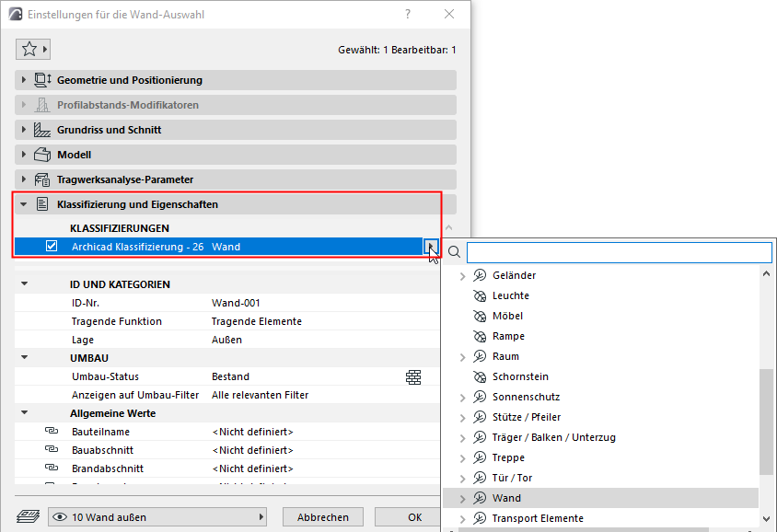Click the Tragwerksanalyse-Parameter panel icon
This screenshot has width=777, height=532.
(x=42, y=179)
